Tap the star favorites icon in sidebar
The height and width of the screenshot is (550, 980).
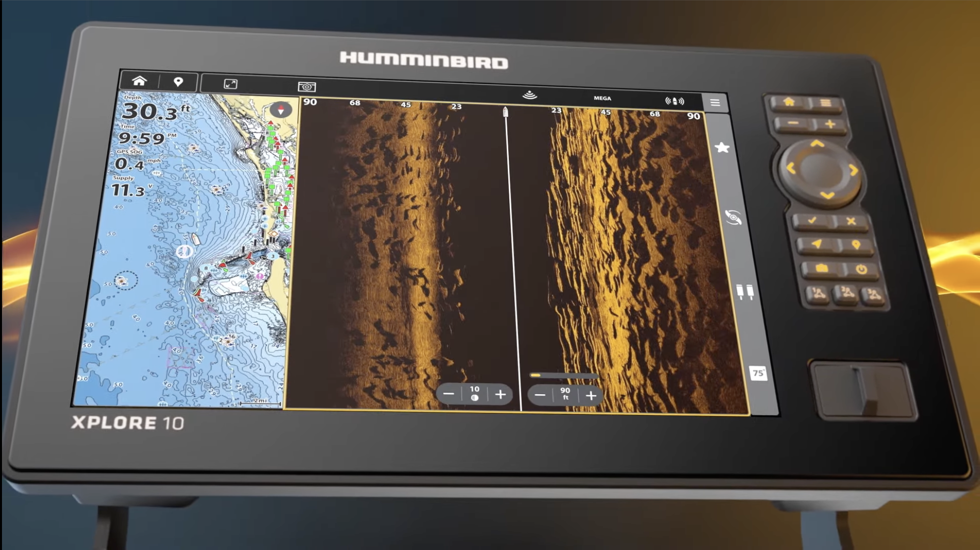(722, 147)
